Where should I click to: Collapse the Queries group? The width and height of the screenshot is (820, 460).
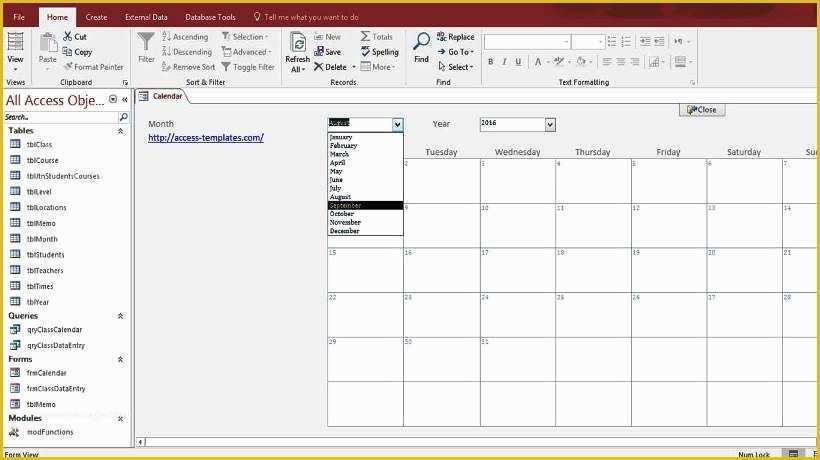click(x=120, y=316)
